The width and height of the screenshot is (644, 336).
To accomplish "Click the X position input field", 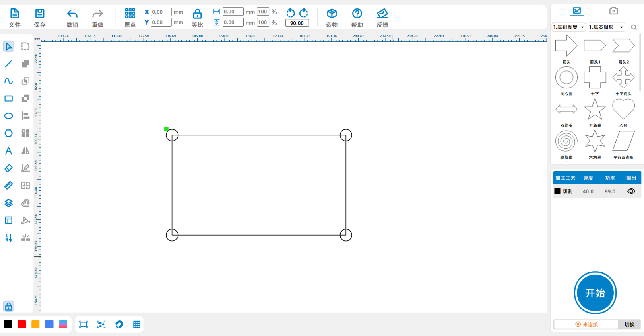I will click(x=161, y=12).
